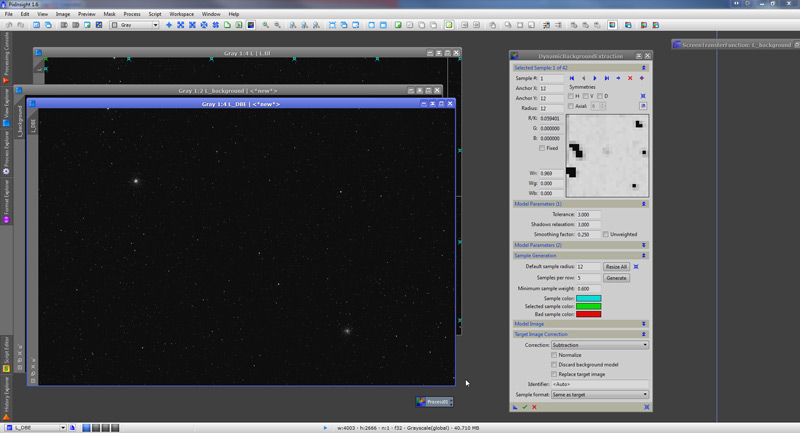Screen dimensions: 800x433
Task: Delete current sample with red X icon
Action: click(630, 77)
